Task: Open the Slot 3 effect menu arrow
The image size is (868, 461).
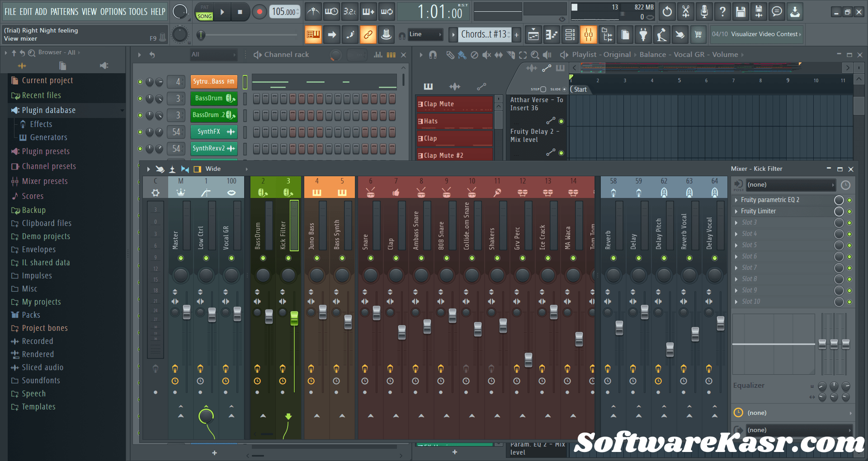Action: pyautogui.click(x=736, y=222)
